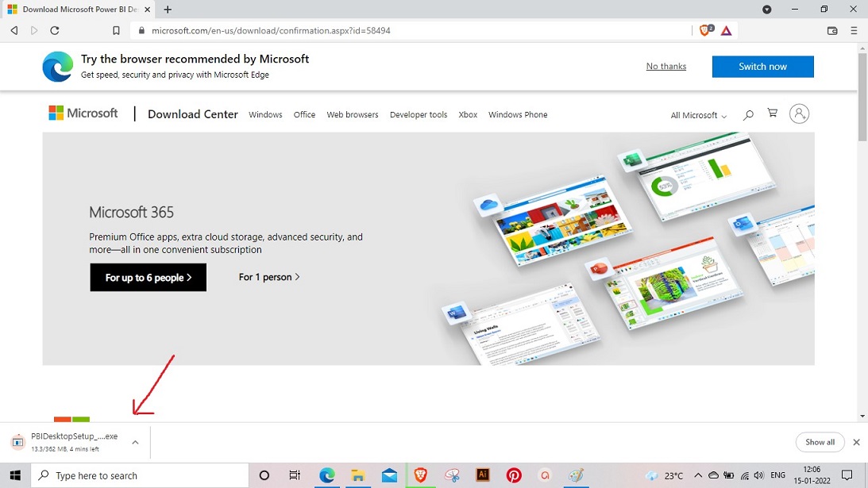
Task: Click the circled down-arrow icon in the title bar
Action: pos(766,10)
